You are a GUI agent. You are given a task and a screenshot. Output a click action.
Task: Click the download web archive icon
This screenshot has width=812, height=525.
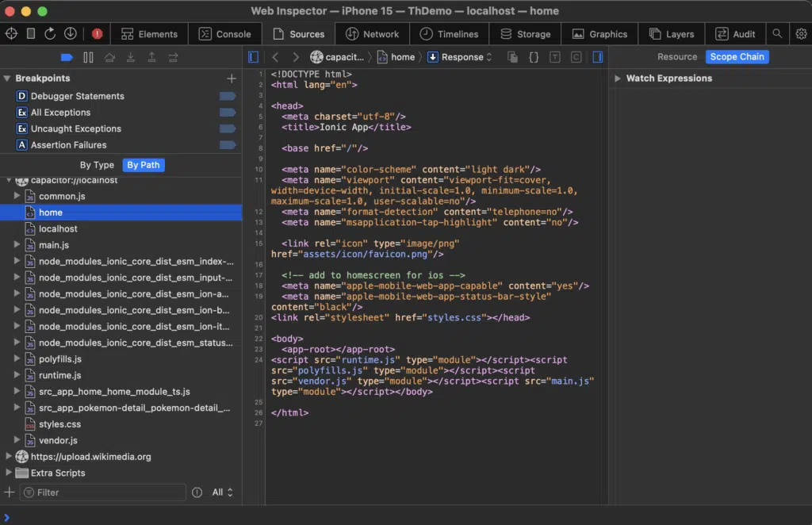(70, 33)
